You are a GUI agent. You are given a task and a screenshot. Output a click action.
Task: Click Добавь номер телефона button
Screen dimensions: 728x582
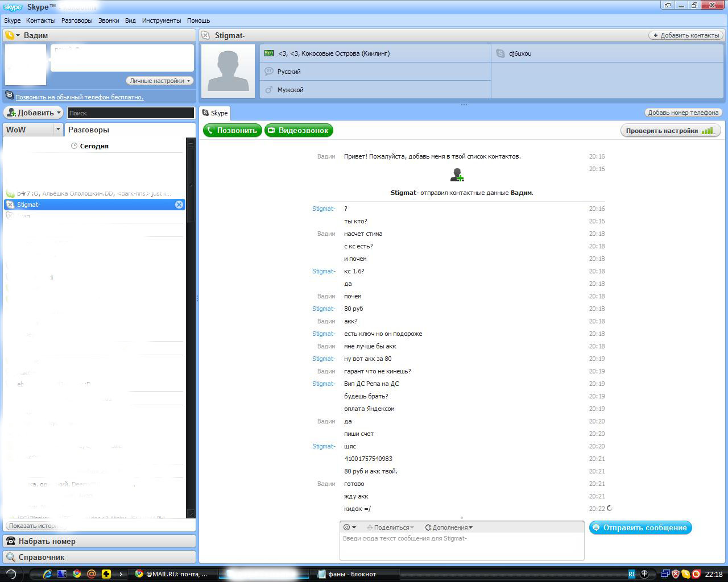pyautogui.click(x=683, y=113)
